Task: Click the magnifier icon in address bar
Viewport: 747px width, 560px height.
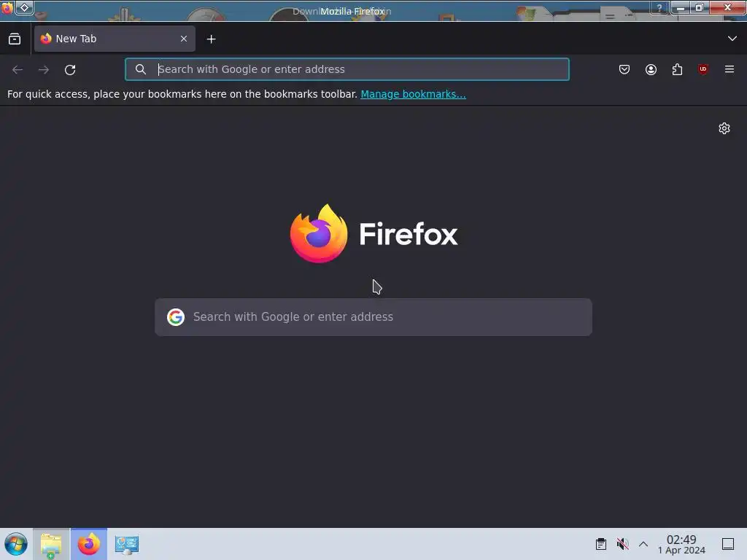Action: [x=141, y=69]
